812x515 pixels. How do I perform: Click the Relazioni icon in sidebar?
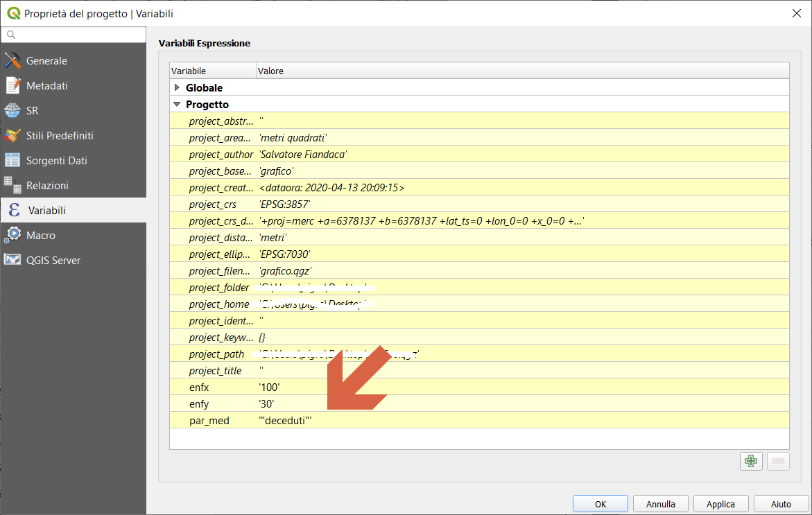tap(12, 185)
